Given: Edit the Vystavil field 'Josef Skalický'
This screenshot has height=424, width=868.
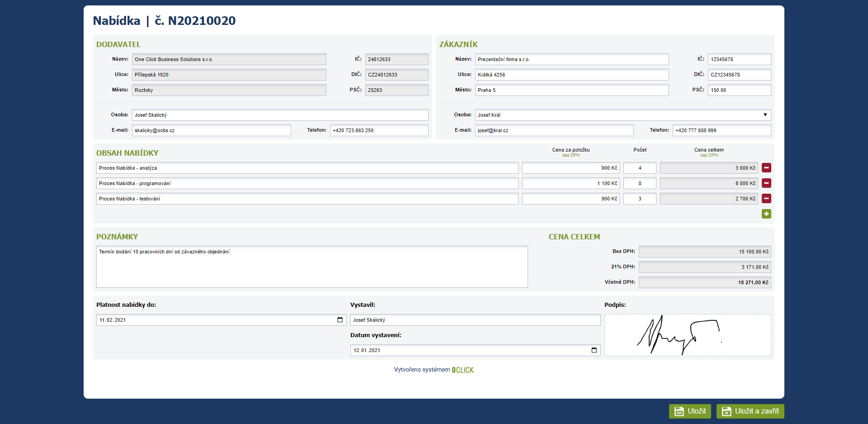Looking at the screenshot, I should point(476,320).
